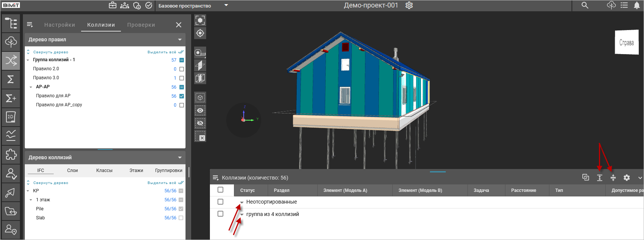The image size is (644, 240).
Task: Click the sigma summation tool in sidebar
Action: 11,79
